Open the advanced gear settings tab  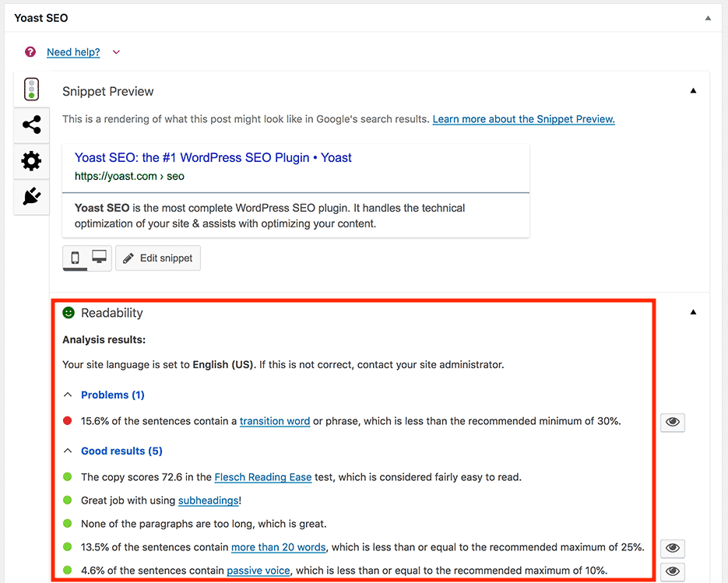click(x=32, y=160)
